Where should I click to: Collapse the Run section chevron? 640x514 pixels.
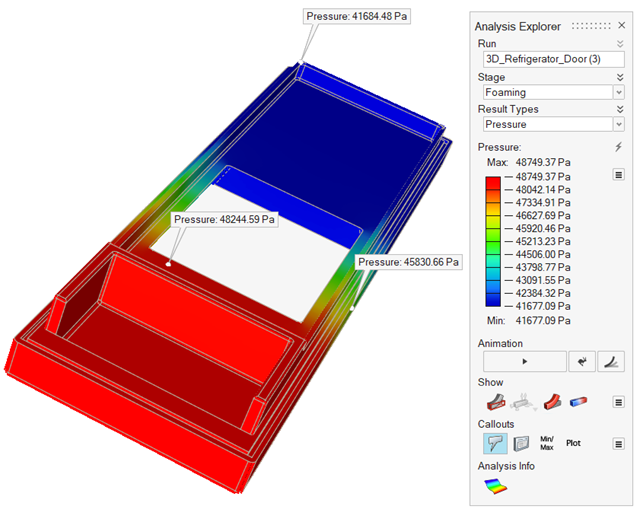(620, 44)
